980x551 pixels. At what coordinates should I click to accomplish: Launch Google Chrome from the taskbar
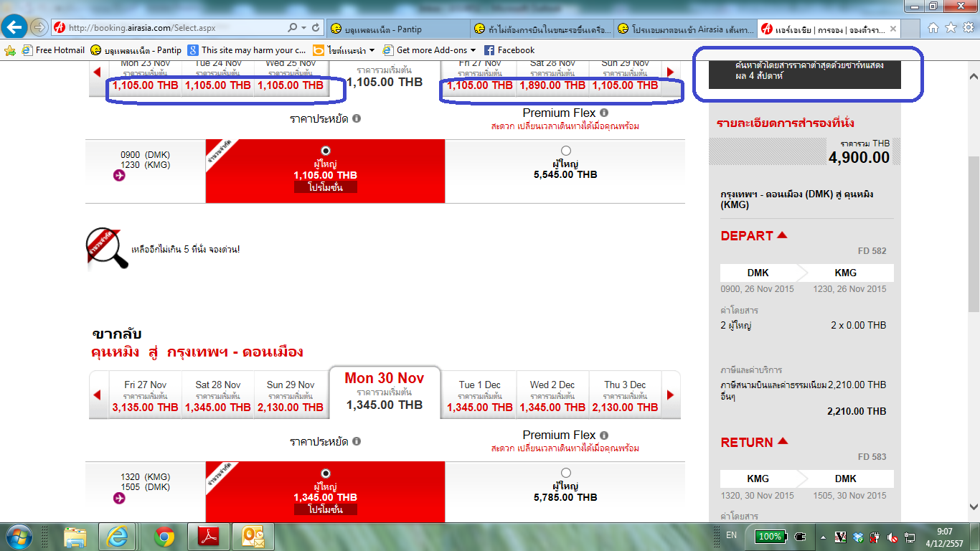(164, 537)
